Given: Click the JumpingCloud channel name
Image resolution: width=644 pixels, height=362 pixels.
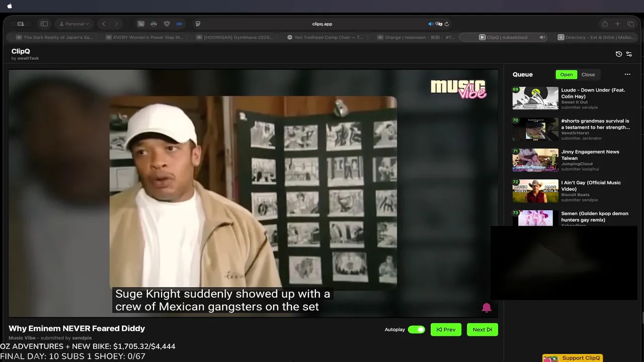Looking at the screenshot, I should [577, 164].
